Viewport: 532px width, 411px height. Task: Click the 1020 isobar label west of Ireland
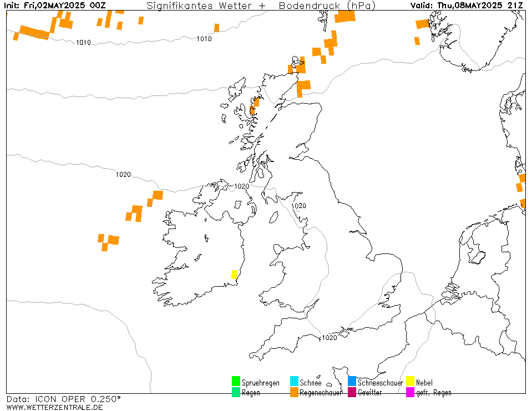(x=123, y=174)
